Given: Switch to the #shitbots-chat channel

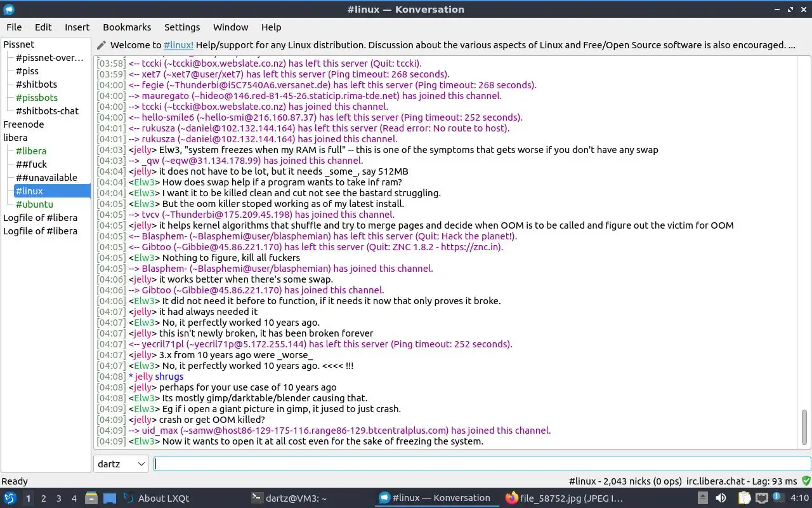Looking at the screenshot, I should tap(48, 111).
